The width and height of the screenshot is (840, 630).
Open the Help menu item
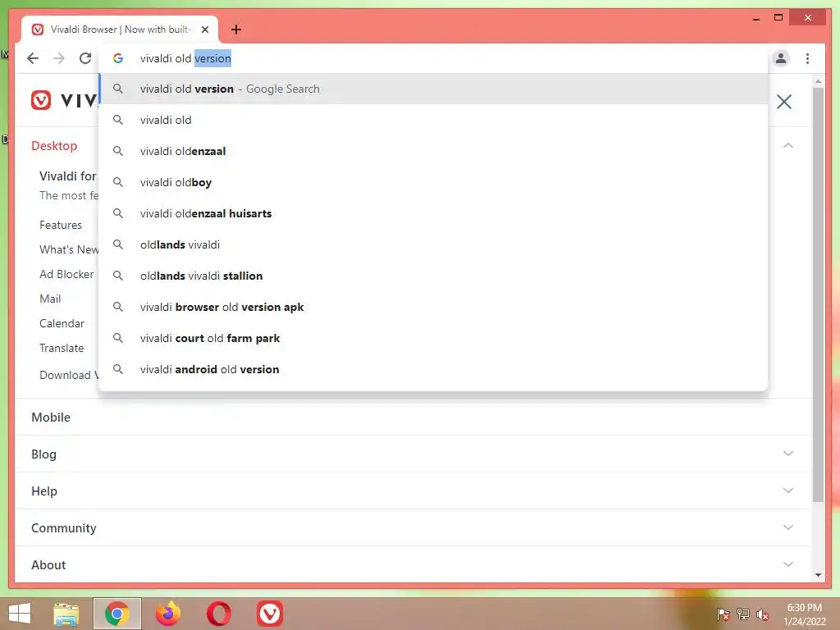click(x=44, y=491)
